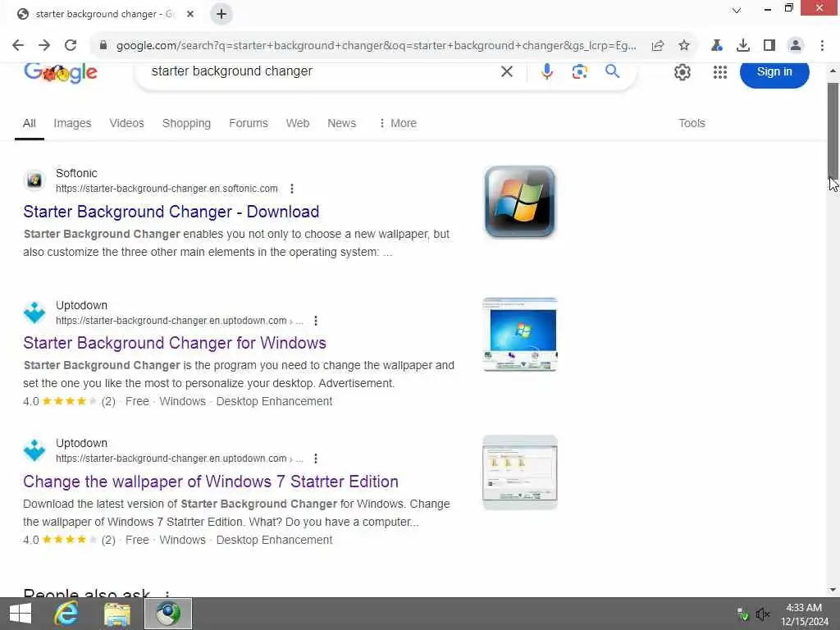Click Uptodown favicon above Change the wallpaper result
This screenshot has height=630, width=840.
click(x=34, y=450)
